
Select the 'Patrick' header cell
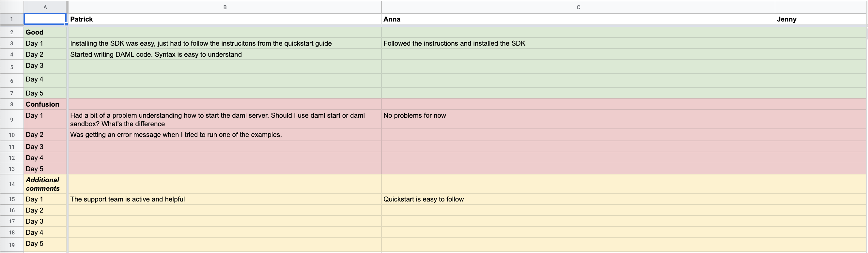pyautogui.click(x=225, y=19)
